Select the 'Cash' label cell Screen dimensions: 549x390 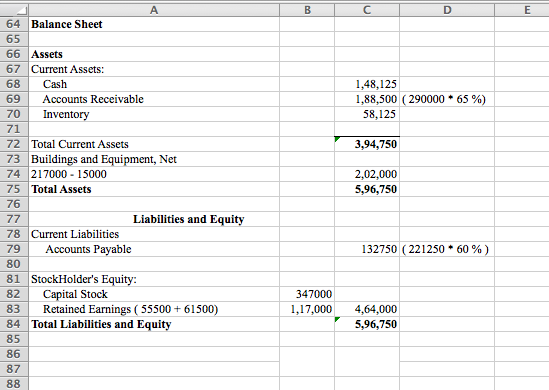(154, 84)
